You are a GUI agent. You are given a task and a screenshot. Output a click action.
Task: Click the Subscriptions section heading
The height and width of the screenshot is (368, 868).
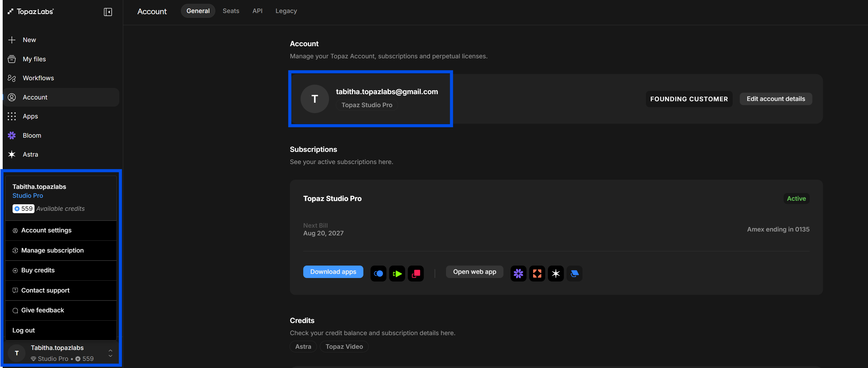pyautogui.click(x=313, y=149)
